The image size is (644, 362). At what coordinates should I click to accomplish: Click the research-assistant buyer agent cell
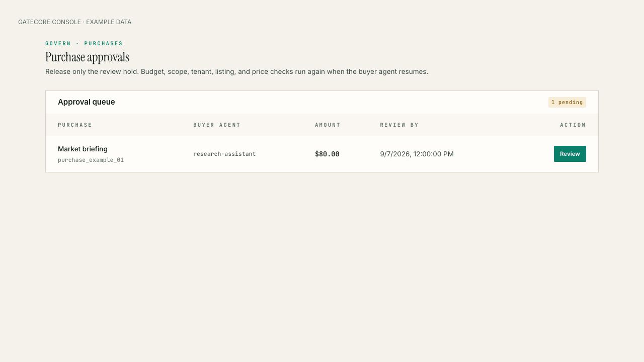tap(224, 154)
